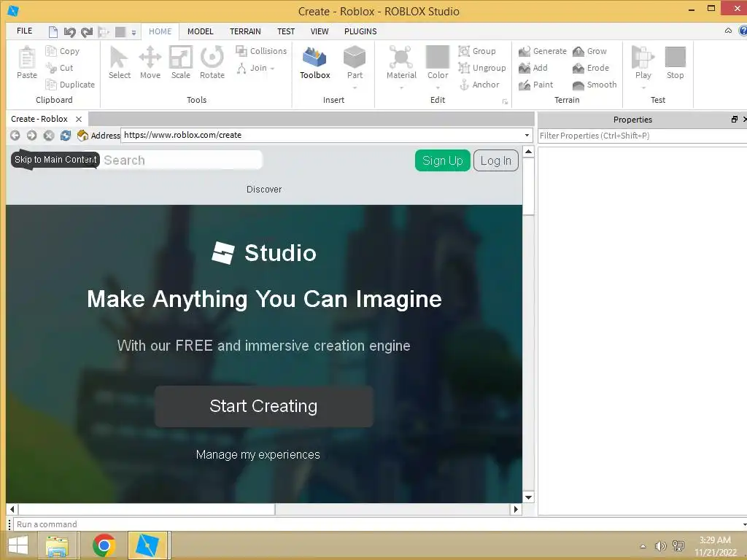Viewport: 747px width, 560px height.
Task: Click the Redo arrow icon
Action: click(x=87, y=32)
